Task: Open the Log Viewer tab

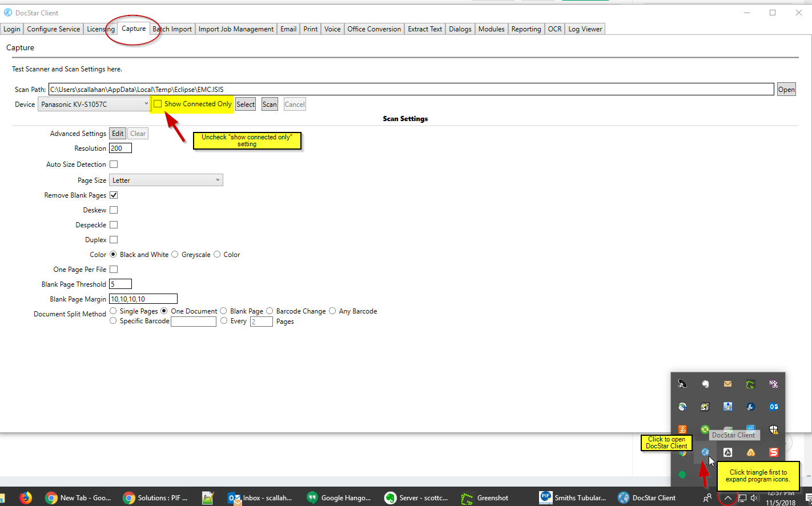Action: [585, 29]
